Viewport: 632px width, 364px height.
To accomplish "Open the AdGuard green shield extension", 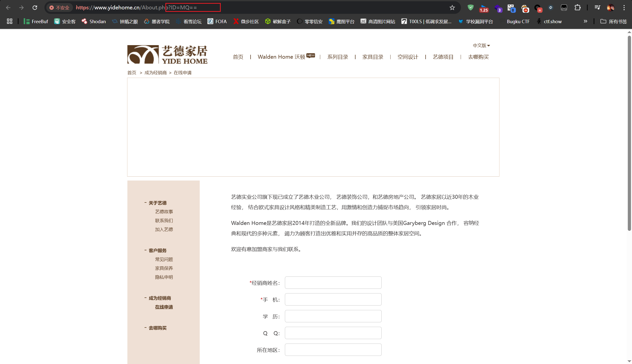I will pyautogui.click(x=470, y=7).
